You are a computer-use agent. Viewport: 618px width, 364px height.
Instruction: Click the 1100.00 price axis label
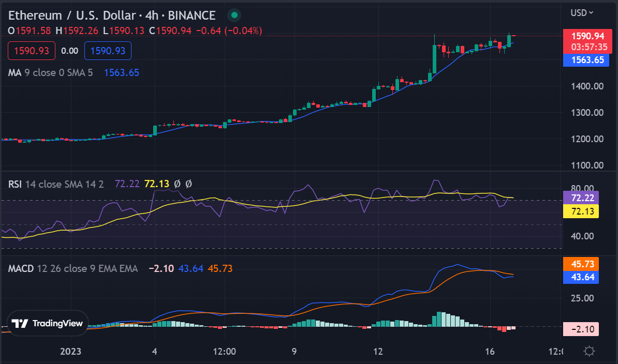click(x=587, y=165)
